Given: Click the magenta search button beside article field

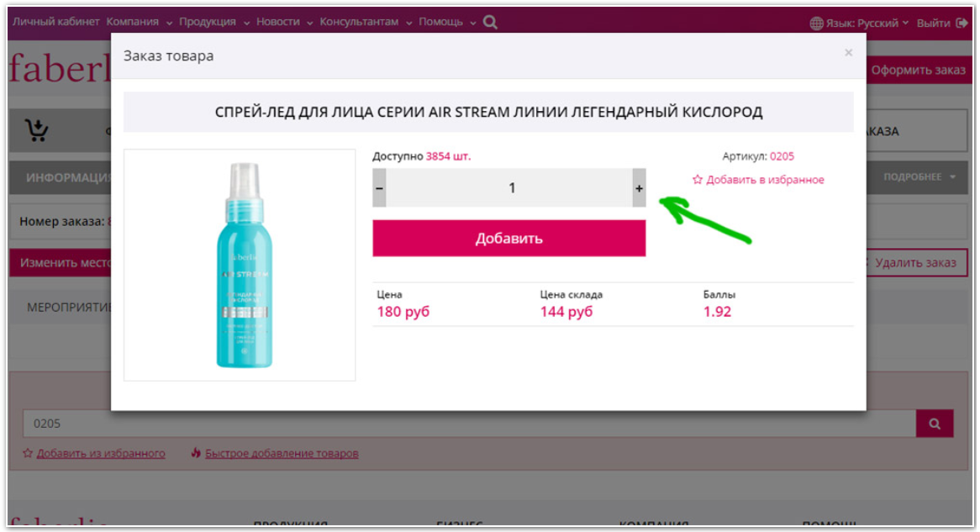Looking at the screenshot, I should [935, 424].
